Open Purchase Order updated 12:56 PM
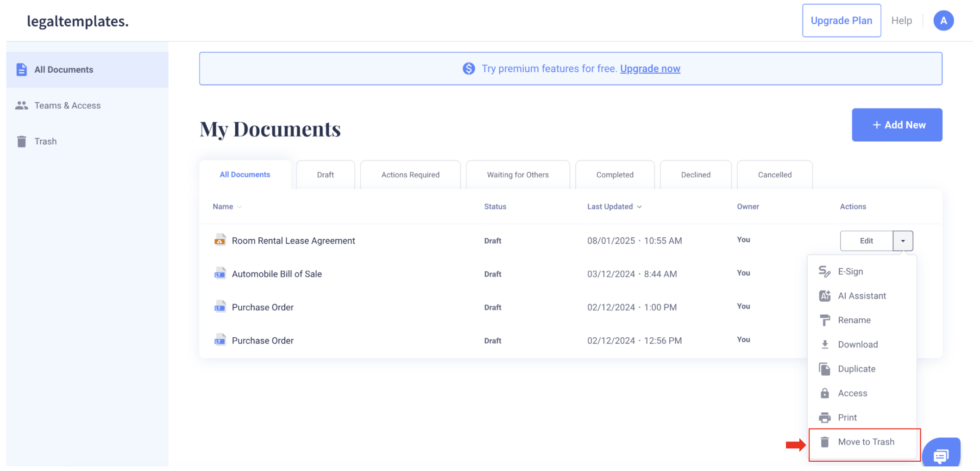Image resolution: width=980 pixels, height=471 pixels. pyautogui.click(x=263, y=341)
